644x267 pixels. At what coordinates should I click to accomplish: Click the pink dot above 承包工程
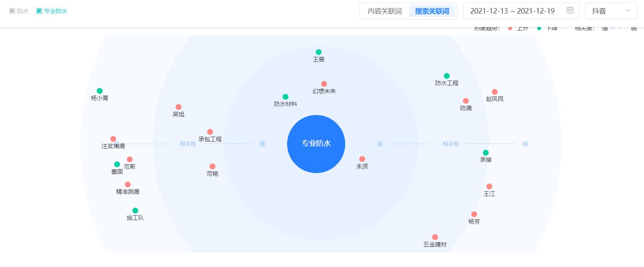[x=210, y=132]
